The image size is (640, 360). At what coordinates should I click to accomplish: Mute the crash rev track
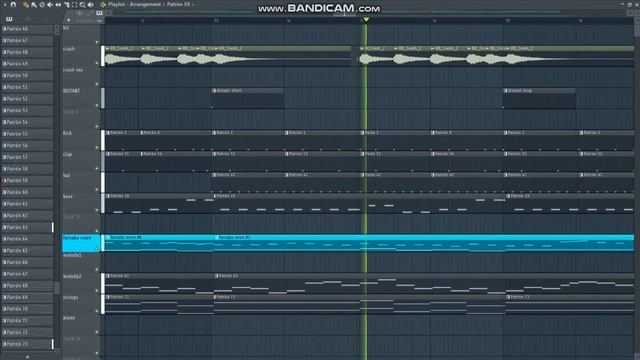tap(97, 84)
